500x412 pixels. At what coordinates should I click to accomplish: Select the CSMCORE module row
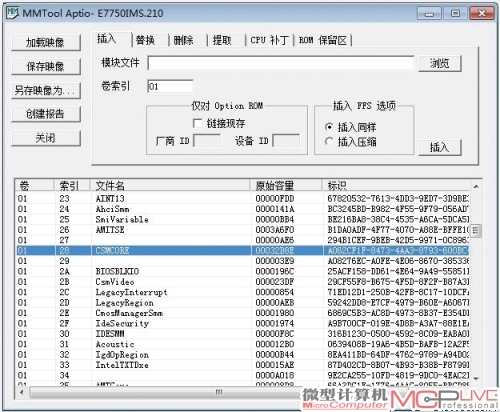click(x=242, y=251)
